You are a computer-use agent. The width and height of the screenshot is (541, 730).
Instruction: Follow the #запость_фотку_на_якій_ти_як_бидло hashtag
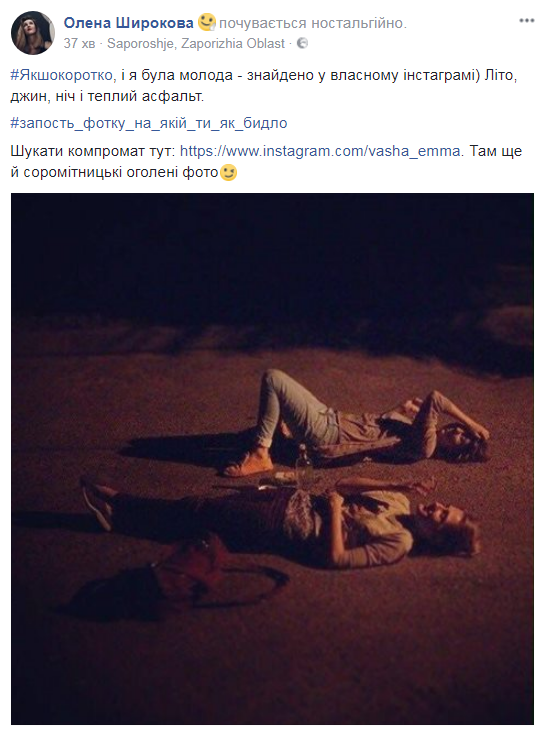coord(149,123)
